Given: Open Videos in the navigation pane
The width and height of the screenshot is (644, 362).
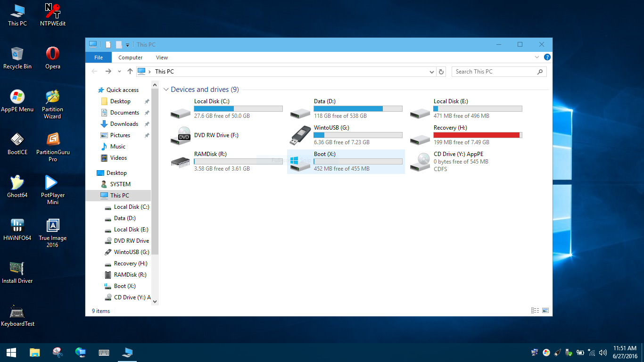Looking at the screenshot, I should [118, 158].
